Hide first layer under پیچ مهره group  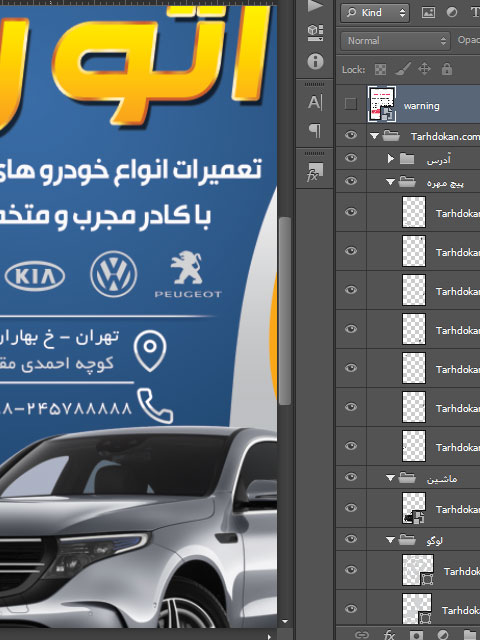(x=351, y=212)
